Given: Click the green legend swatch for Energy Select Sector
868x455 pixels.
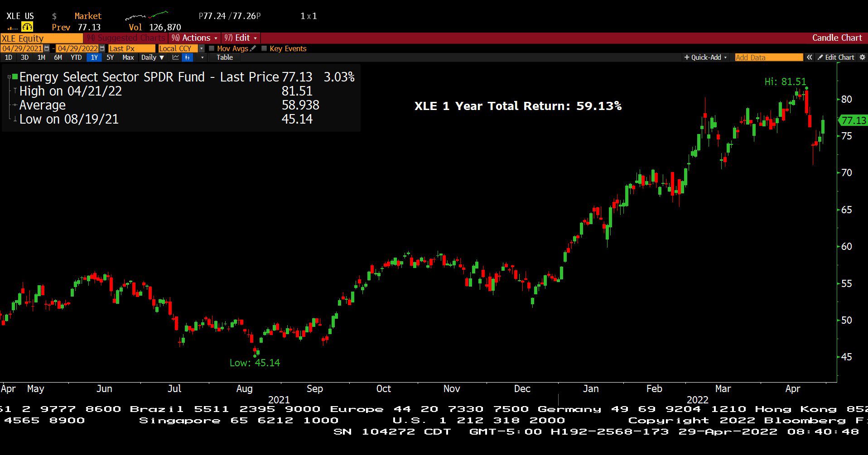Looking at the screenshot, I should [15, 77].
